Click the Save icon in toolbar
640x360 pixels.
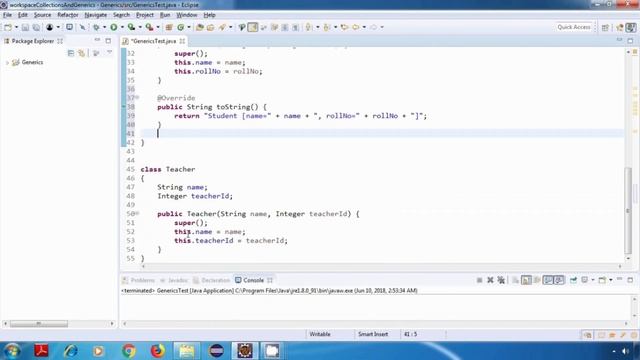point(25,27)
